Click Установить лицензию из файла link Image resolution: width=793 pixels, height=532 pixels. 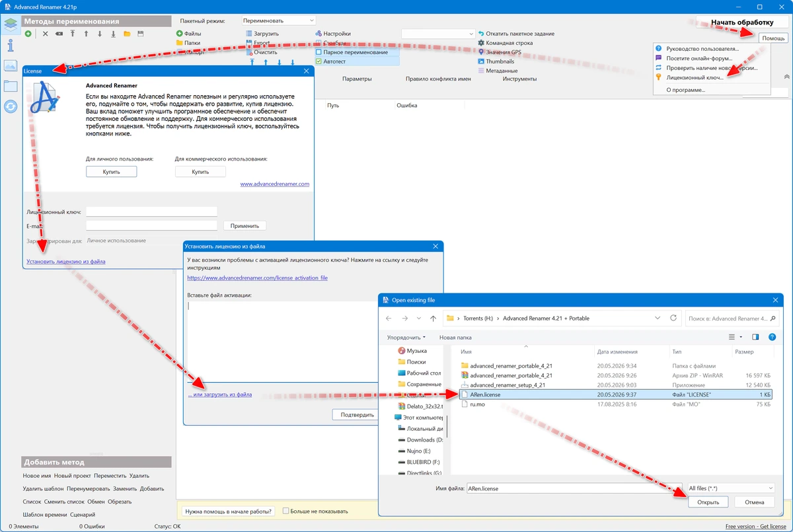pos(65,262)
